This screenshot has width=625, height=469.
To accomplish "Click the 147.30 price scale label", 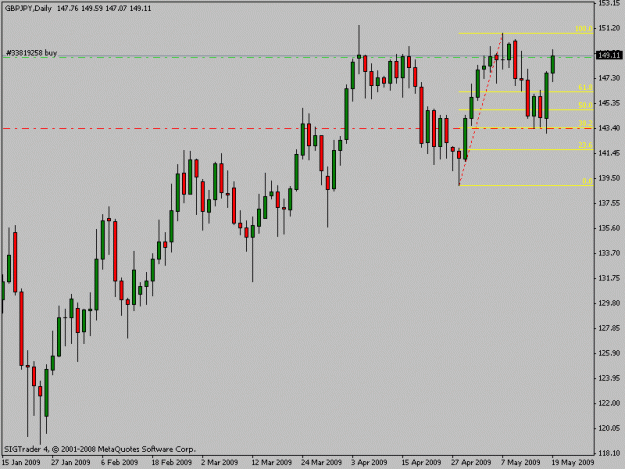I will pyautogui.click(x=609, y=78).
